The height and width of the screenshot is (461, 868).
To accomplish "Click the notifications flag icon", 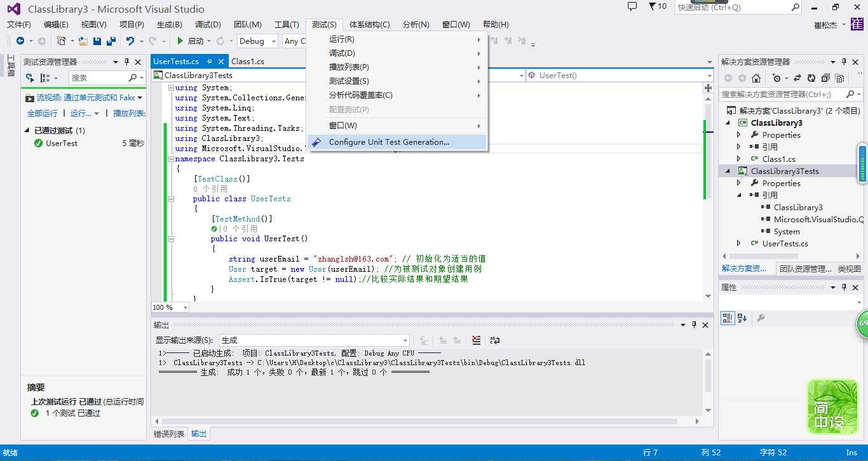I will 652,6.
